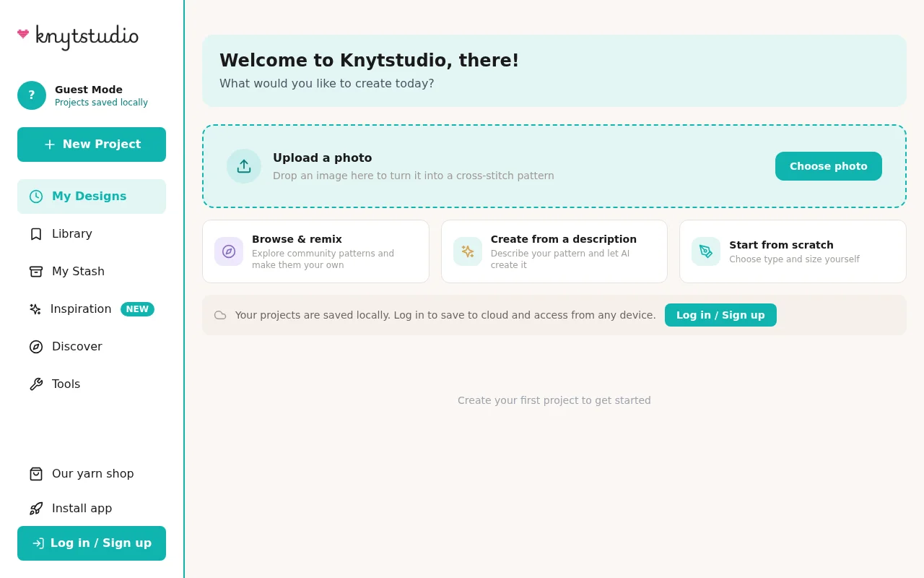Image resolution: width=924 pixels, height=578 pixels.
Task: Click the bookmark icon beside Library
Action: tap(36, 234)
